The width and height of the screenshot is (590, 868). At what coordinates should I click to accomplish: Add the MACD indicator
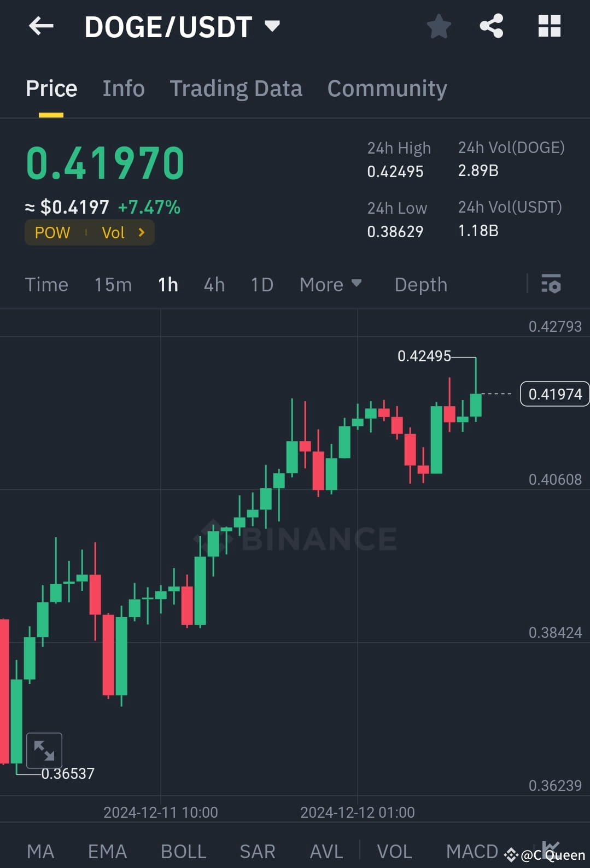point(471,851)
